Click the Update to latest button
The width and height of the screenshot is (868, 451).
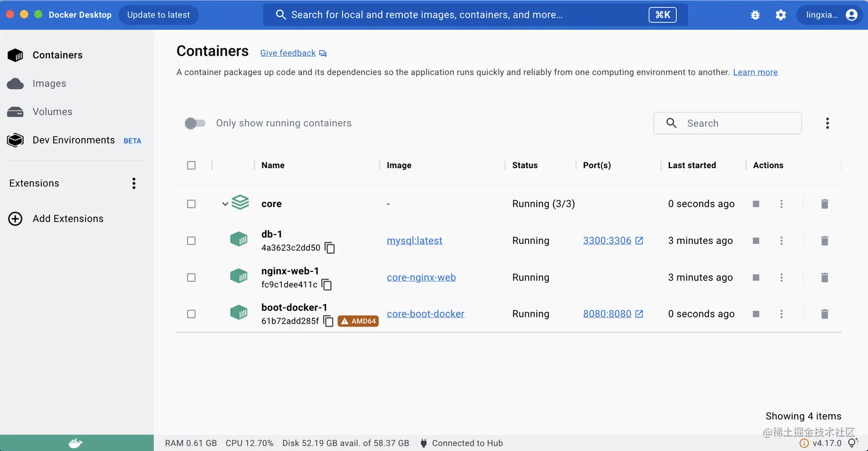click(158, 15)
